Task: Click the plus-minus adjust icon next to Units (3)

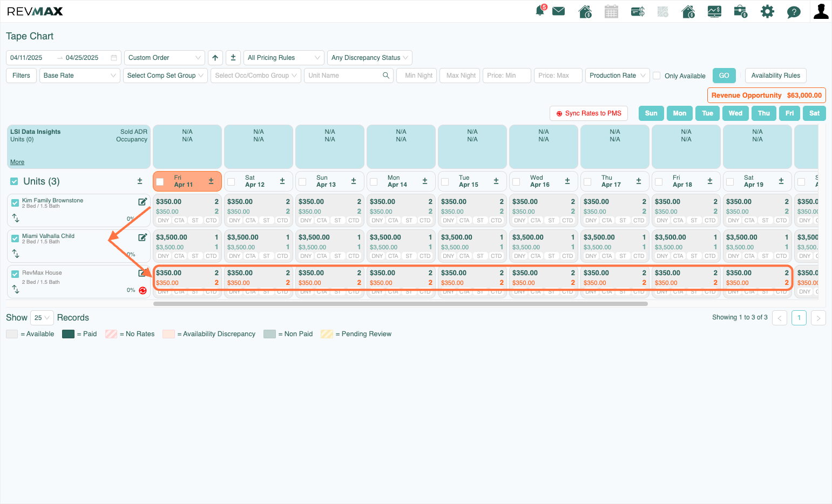Action: click(x=140, y=181)
